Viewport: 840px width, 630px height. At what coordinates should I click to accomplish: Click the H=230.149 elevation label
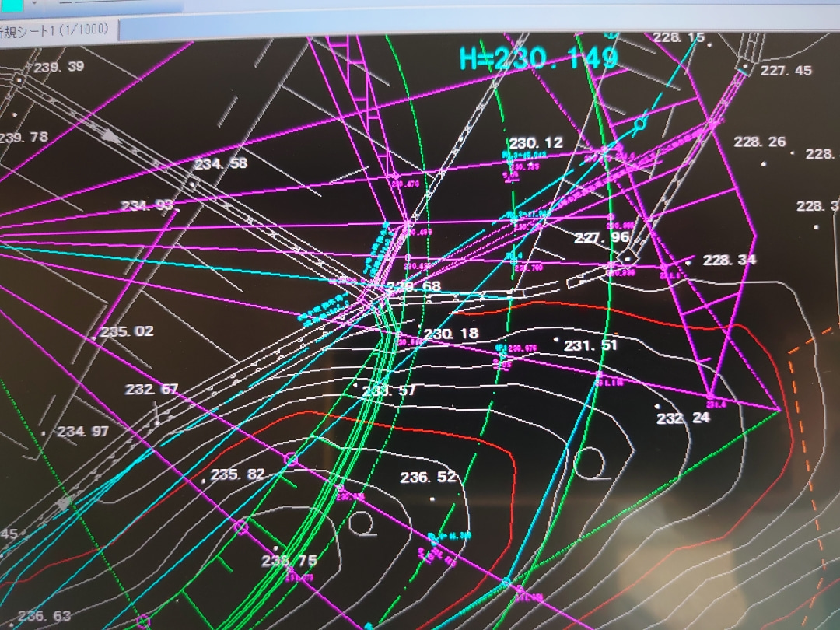coord(540,58)
